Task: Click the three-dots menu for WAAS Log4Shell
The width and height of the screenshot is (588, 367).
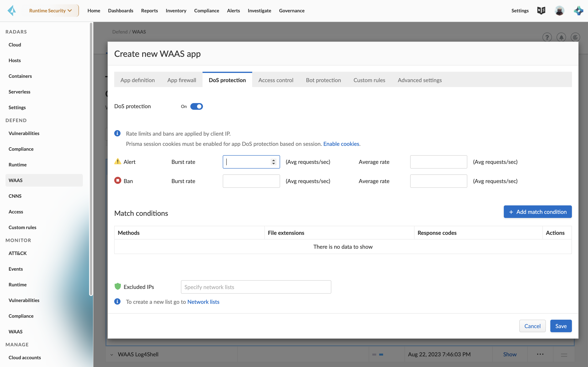Action: pos(540,354)
